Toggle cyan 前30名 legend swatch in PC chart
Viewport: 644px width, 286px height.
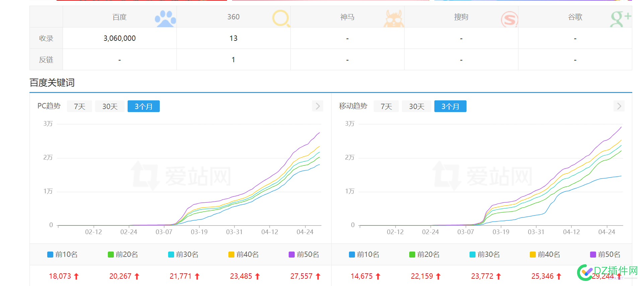171,255
